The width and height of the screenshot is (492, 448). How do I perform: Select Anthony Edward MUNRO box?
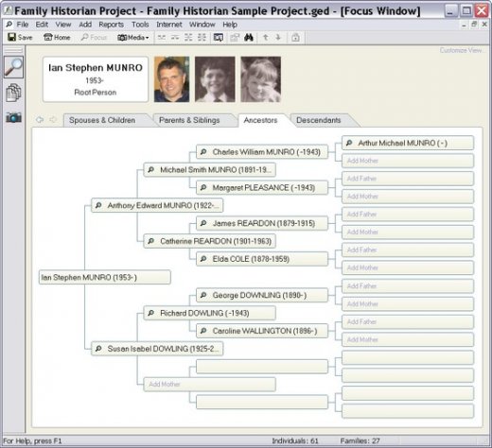pos(157,205)
